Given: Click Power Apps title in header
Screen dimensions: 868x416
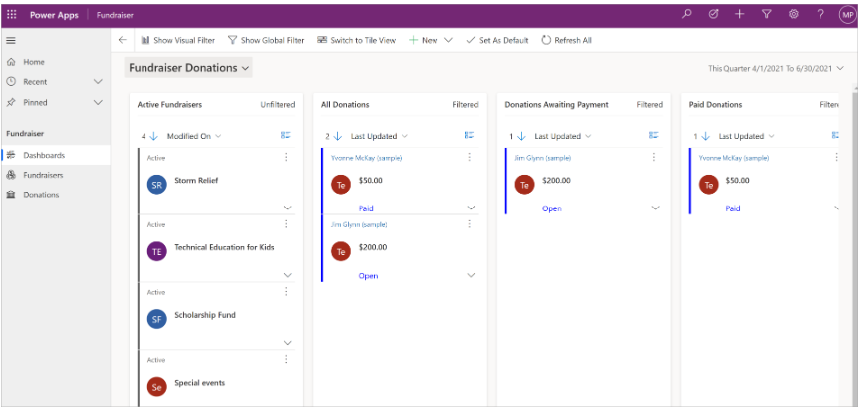Looking at the screenshot, I should (54, 16).
